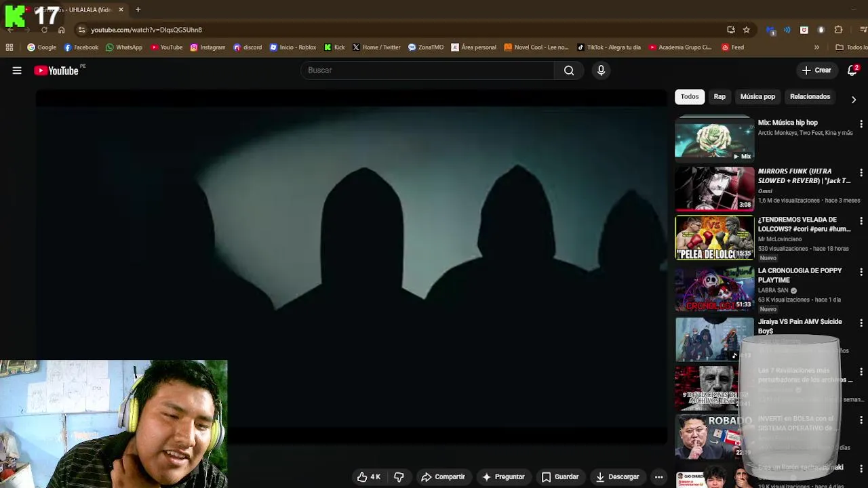Open Inicio - Roblox bookmark

[x=293, y=47]
